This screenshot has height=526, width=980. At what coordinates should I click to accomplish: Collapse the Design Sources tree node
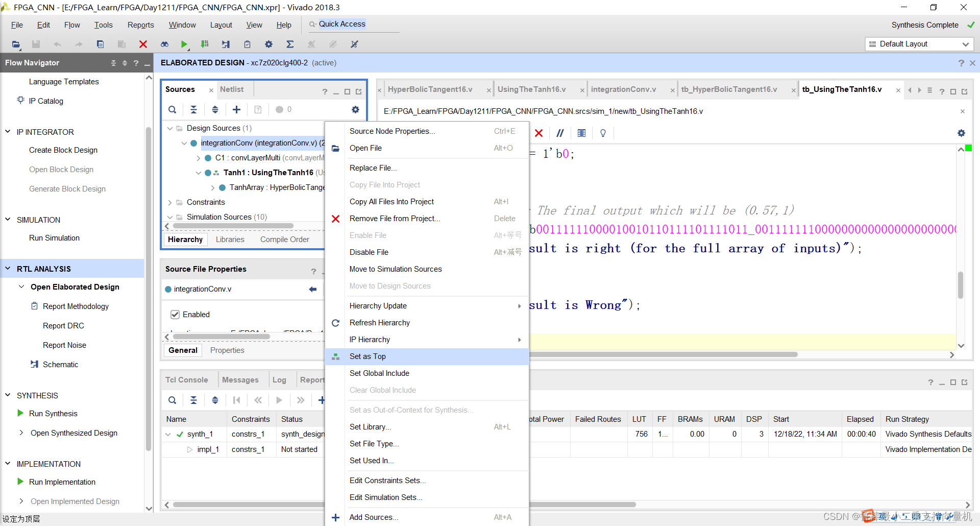(170, 128)
